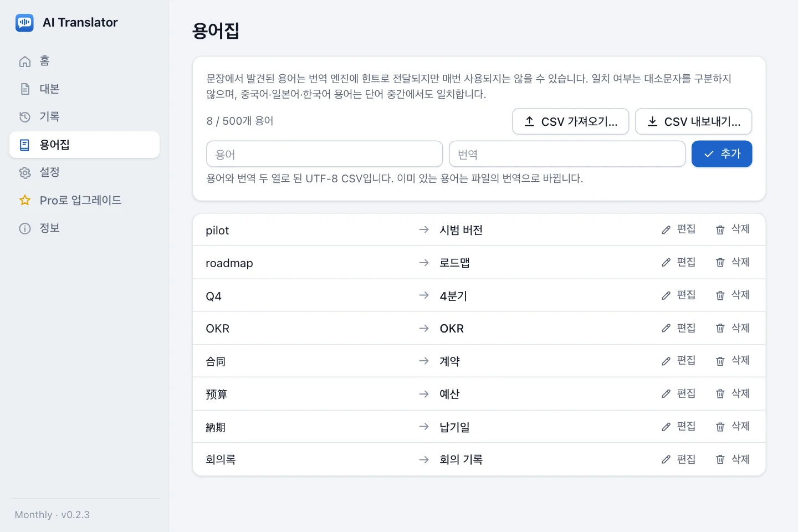Open the 설정 menu item
Image resolution: width=798 pixels, height=532 pixels.
(84, 172)
